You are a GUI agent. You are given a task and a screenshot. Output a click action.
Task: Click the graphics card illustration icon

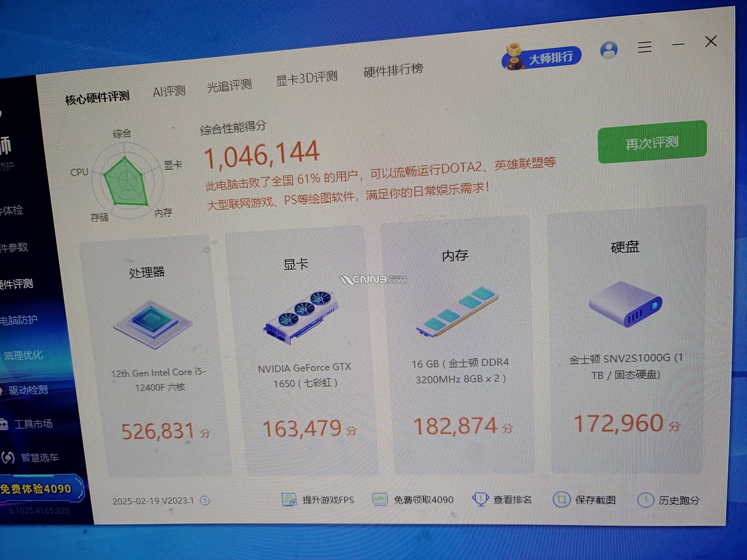coord(301,317)
